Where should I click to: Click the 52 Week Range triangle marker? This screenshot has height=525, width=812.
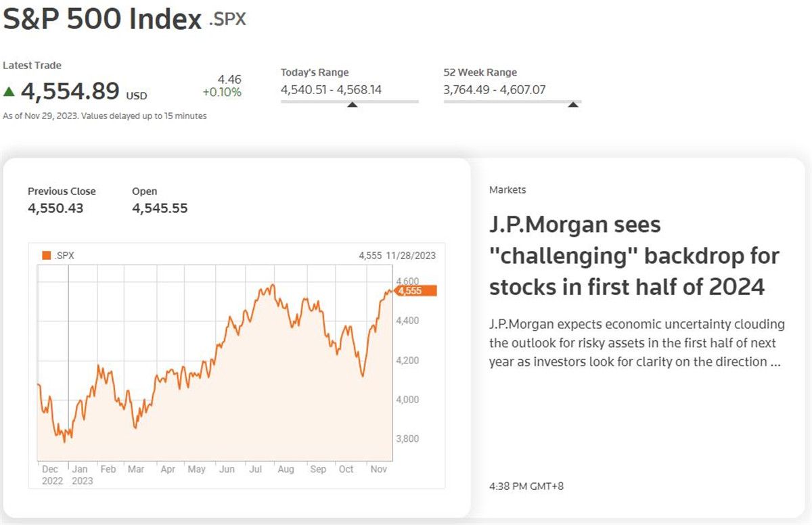click(573, 105)
